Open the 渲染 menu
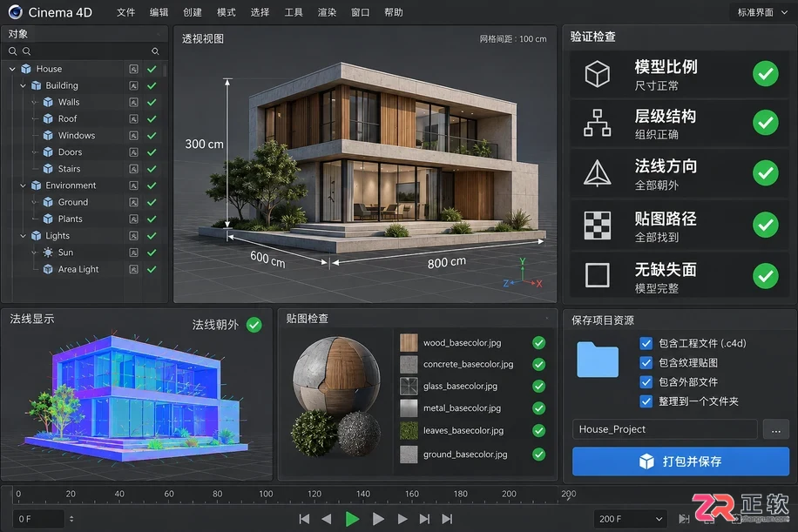 (327, 12)
